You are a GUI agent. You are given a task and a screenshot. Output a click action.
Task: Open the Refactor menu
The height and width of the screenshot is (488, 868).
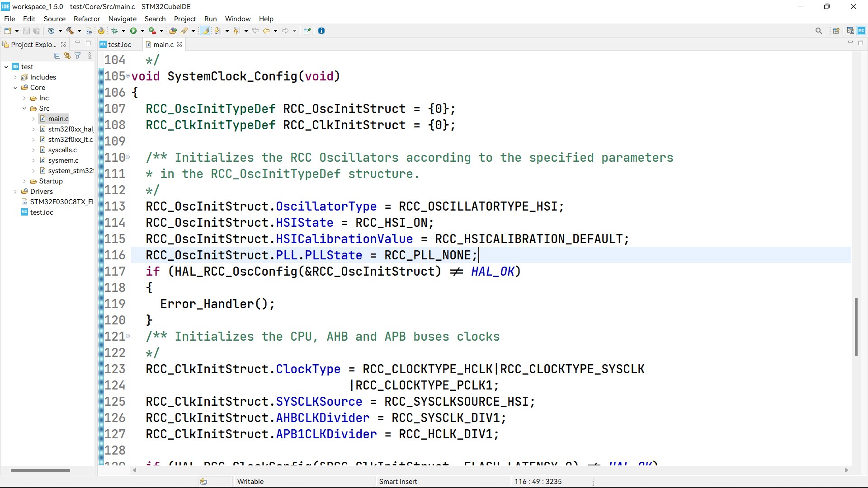point(86,19)
